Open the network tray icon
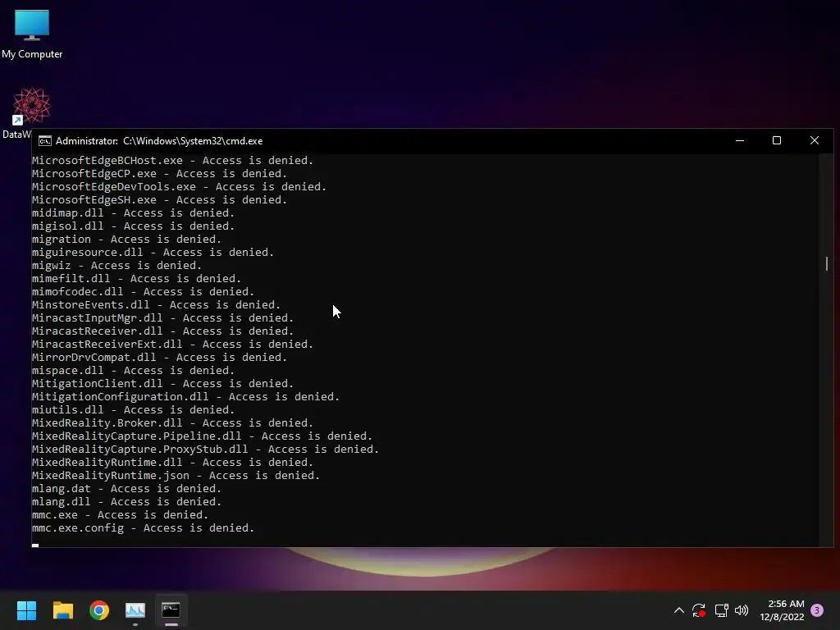This screenshot has height=630, width=840. [721, 610]
